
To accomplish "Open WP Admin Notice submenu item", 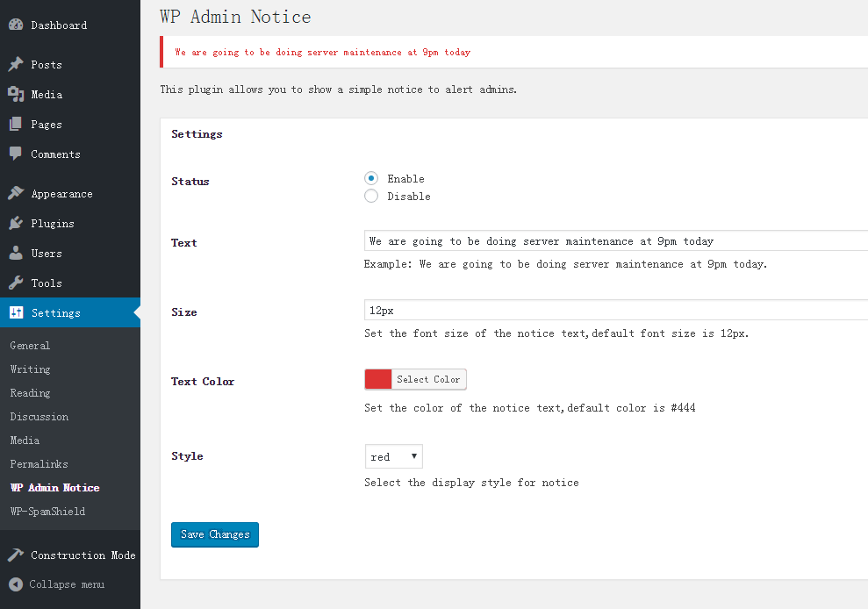I will click(x=54, y=488).
